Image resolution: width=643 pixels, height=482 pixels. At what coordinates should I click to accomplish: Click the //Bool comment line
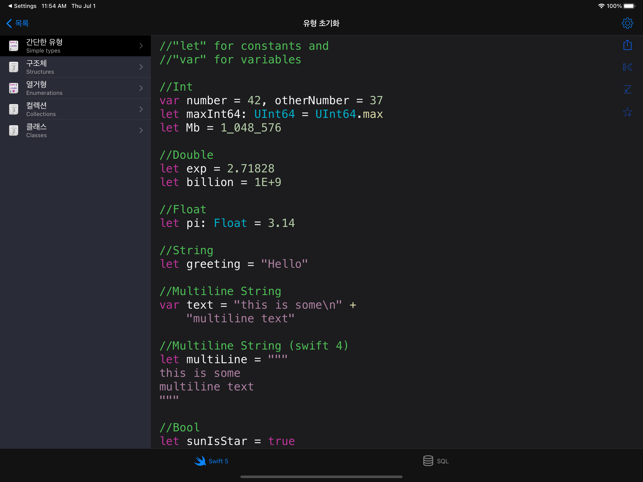click(x=180, y=427)
